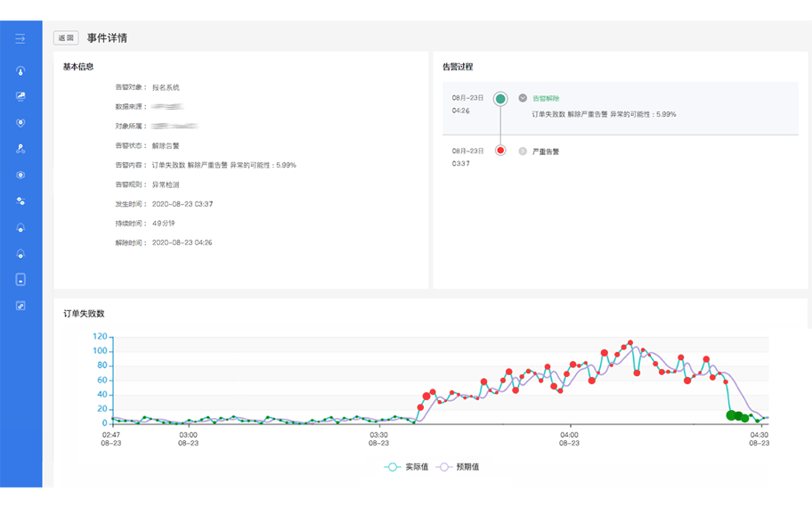
Task: Click the highest red peak data point
Action: pos(630,343)
